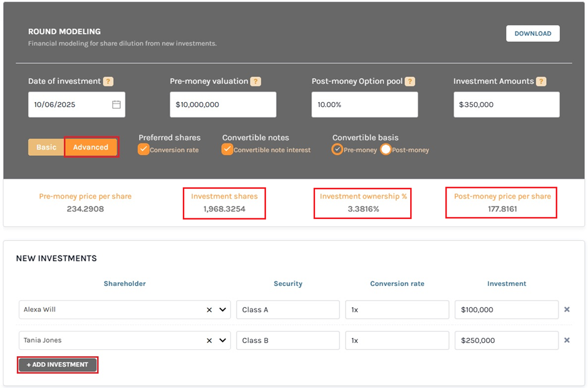
Task: Click help icon next to Date of investment
Action: (108, 81)
